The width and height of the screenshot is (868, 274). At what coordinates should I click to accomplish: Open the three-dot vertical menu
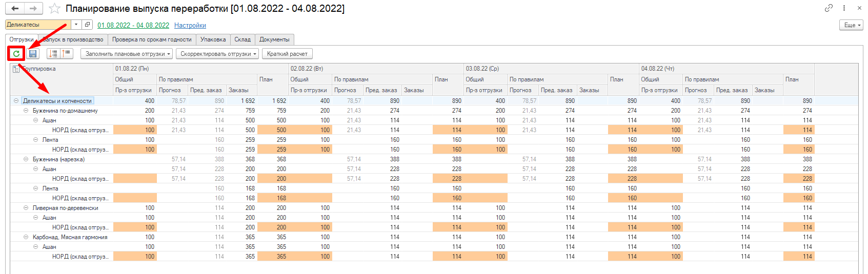pos(844,8)
